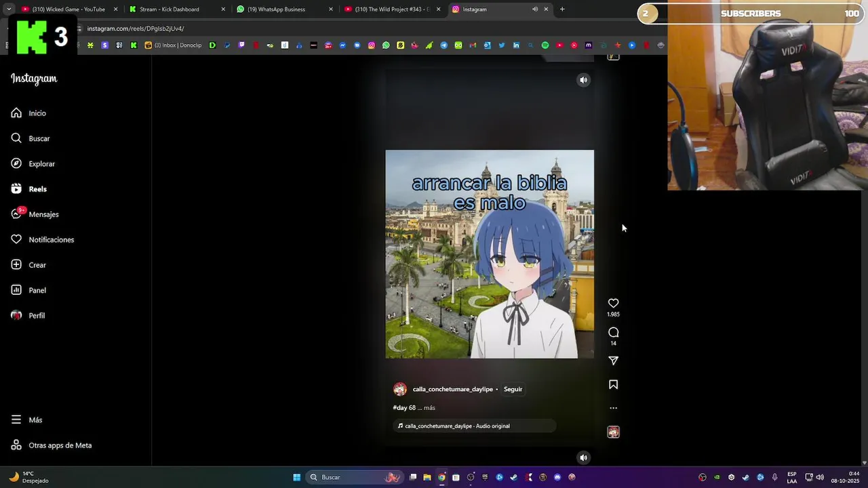Open the Twitch bookmark icon
This screenshot has height=488, width=868.
pos(241,45)
